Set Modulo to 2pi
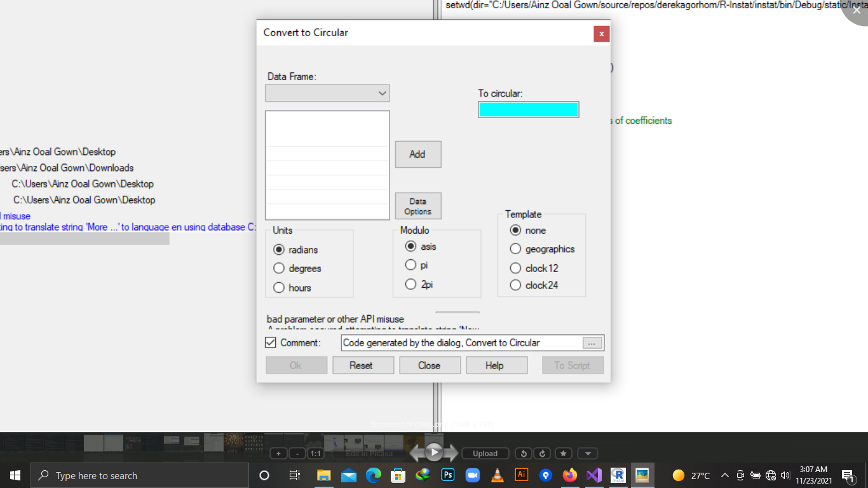Viewport: 868px width, 488px height. point(411,284)
